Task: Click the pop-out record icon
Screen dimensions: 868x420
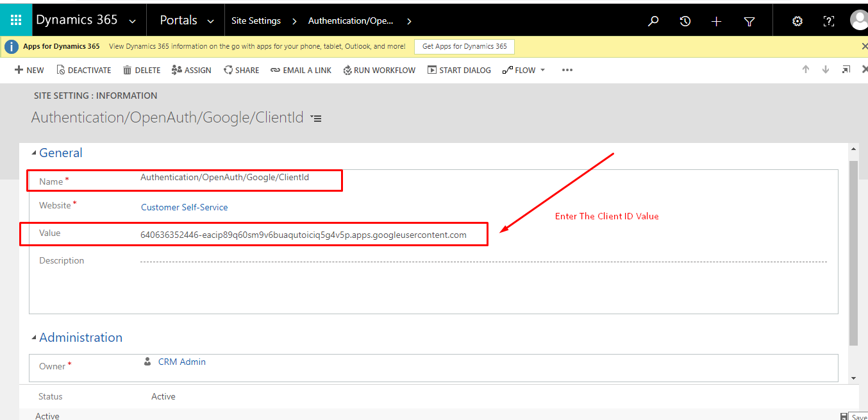Action: point(846,69)
